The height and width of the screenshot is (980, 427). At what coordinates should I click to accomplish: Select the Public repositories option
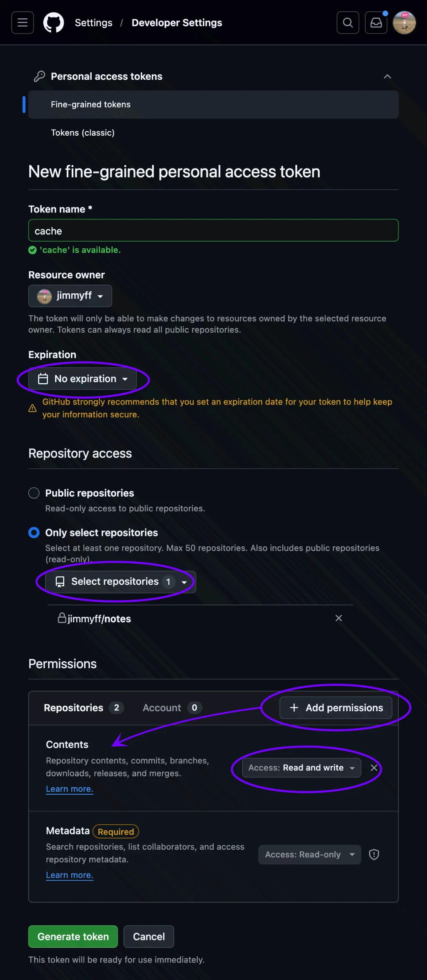pyautogui.click(x=34, y=493)
